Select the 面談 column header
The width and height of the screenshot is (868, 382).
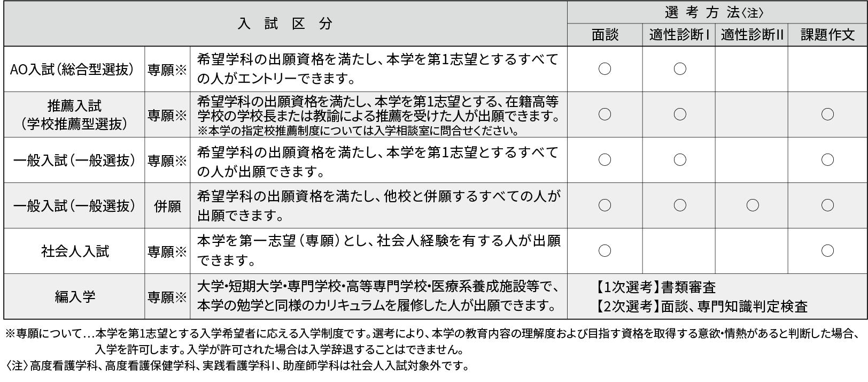pyautogui.click(x=604, y=35)
